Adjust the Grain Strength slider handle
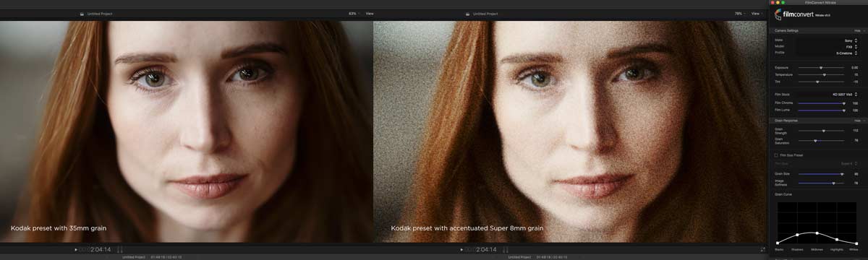The height and width of the screenshot is (260, 868). coord(823,131)
